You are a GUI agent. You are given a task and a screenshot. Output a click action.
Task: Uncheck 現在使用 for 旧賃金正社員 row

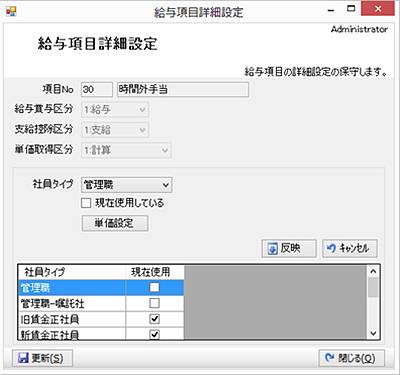tap(154, 319)
